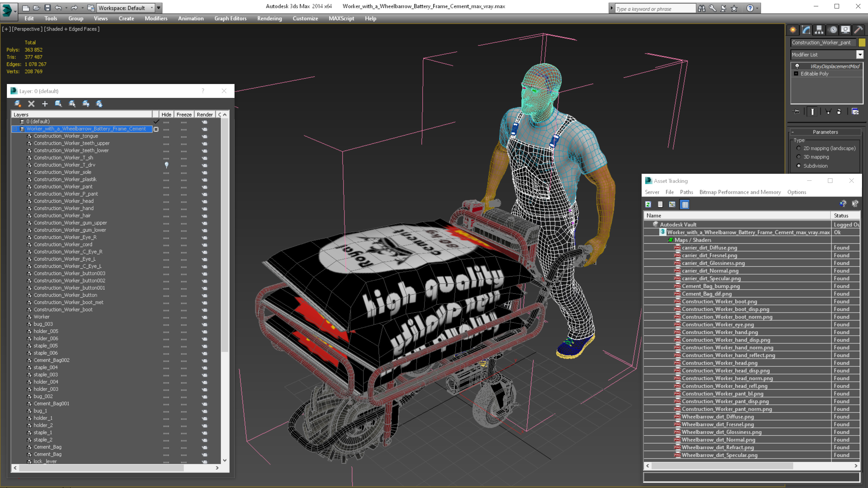
Task: Add selected objects to layer with plus icon
Action: click(45, 104)
